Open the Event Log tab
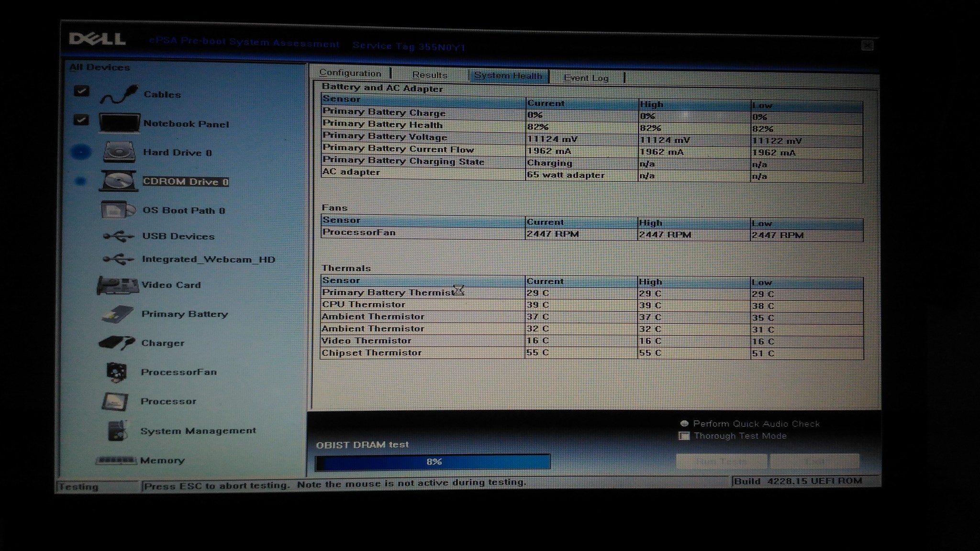The height and width of the screenshot is (551, 980). coord(586,78)
